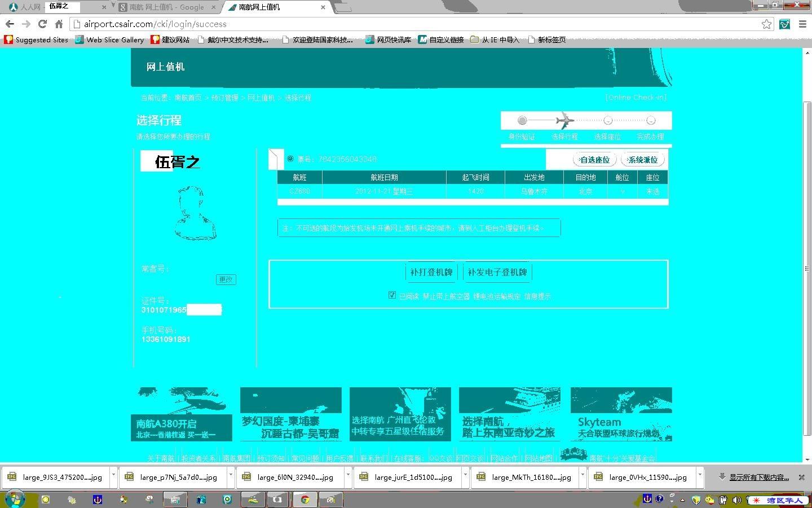The height and width of the screenshot is (508, 812).
Task: Open Chrome from the Windows taskbar
Action: pos(304,500)
